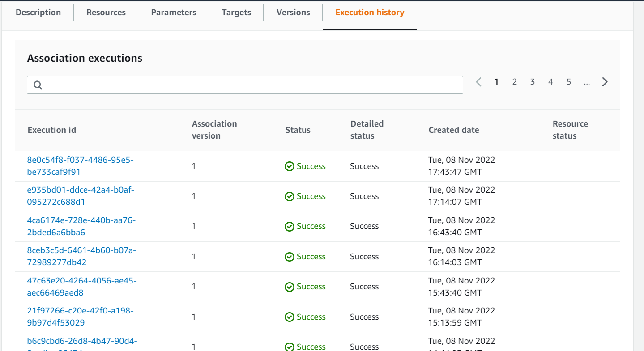The image size is (644, 351).
Task: Click the Created date column header
Action: [x=453, y=130]
